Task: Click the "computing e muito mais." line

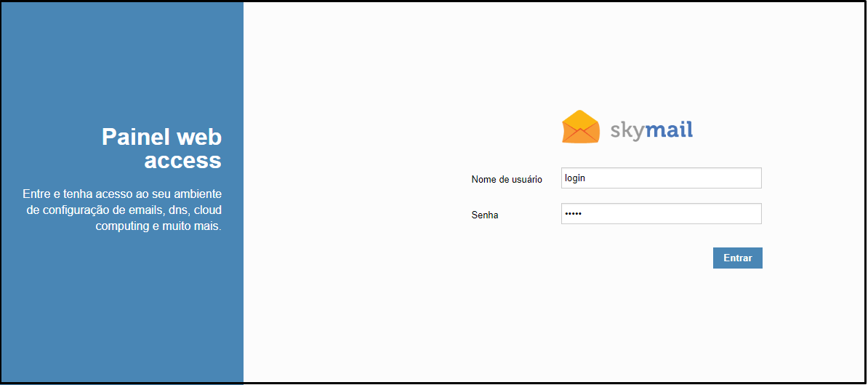Action: coord(158,226)
